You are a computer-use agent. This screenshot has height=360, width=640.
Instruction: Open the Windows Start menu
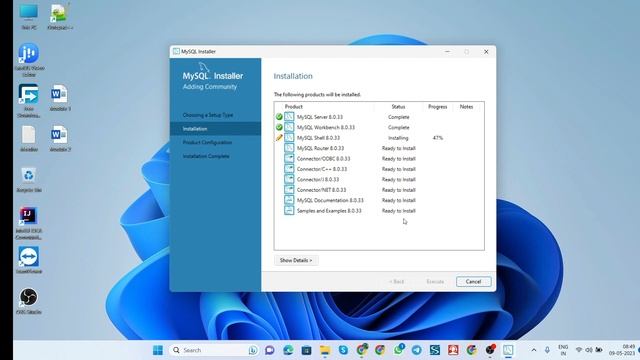pos(158,350)
